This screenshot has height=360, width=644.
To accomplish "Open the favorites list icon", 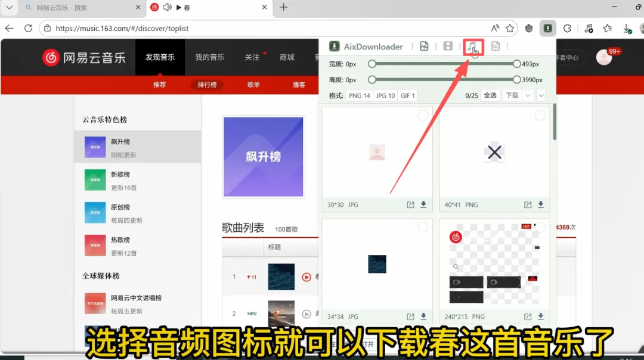I will [x=608, y=29].
